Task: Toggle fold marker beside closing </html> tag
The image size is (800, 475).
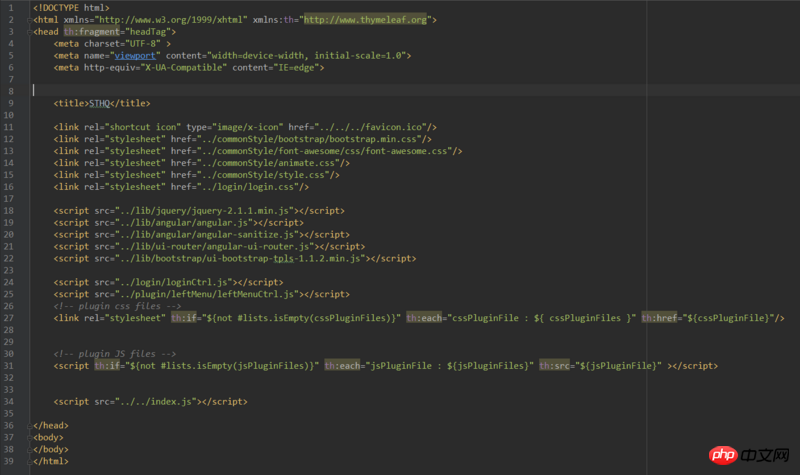Action: (30, 461)
